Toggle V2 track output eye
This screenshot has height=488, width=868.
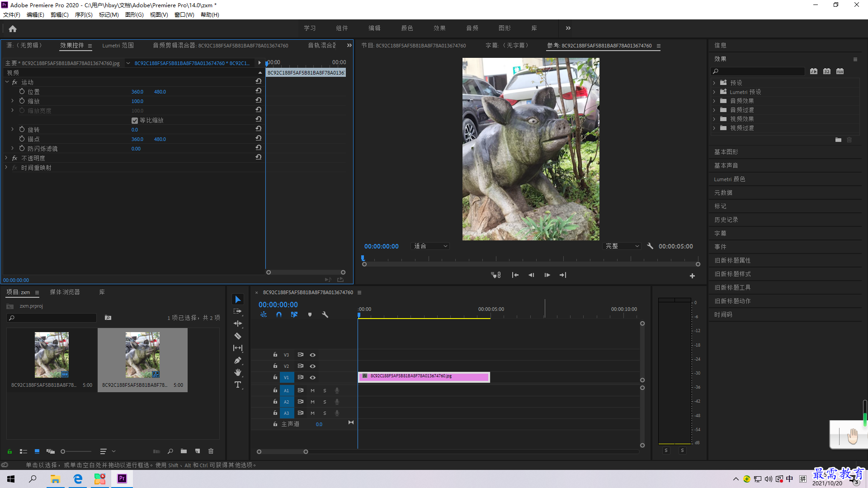[312, 366]
